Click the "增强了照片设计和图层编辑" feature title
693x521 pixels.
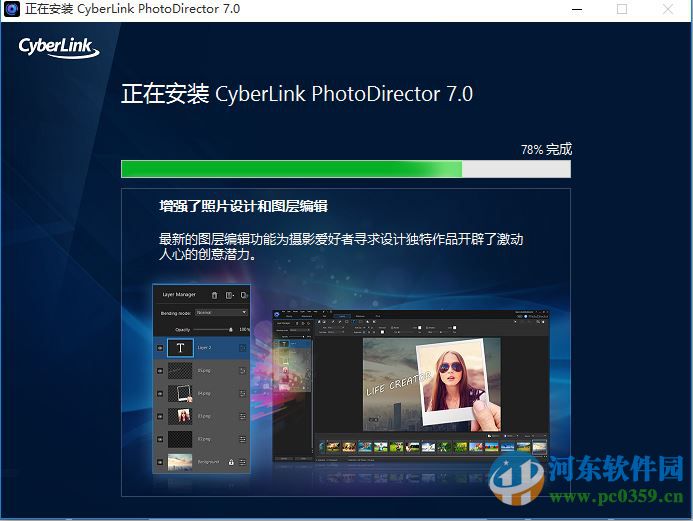244,206
